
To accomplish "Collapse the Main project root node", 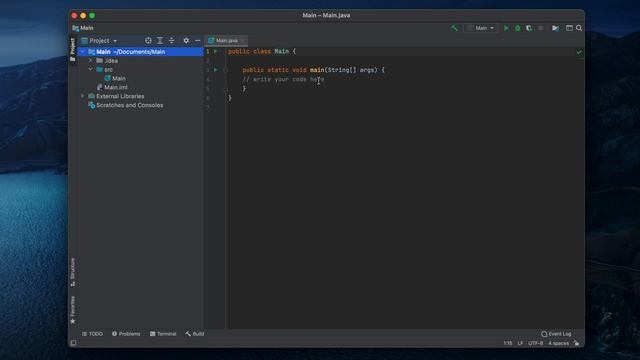I will pos(83,52).
